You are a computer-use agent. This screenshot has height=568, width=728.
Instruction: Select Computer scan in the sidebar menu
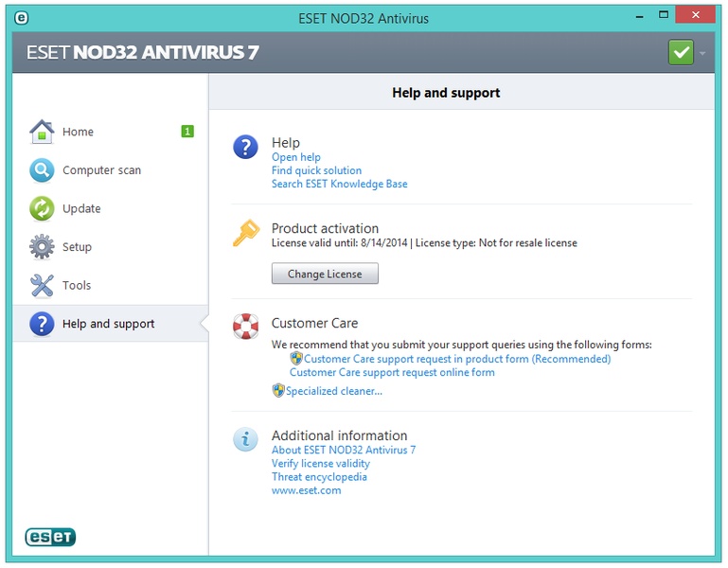tap(101, 170)
